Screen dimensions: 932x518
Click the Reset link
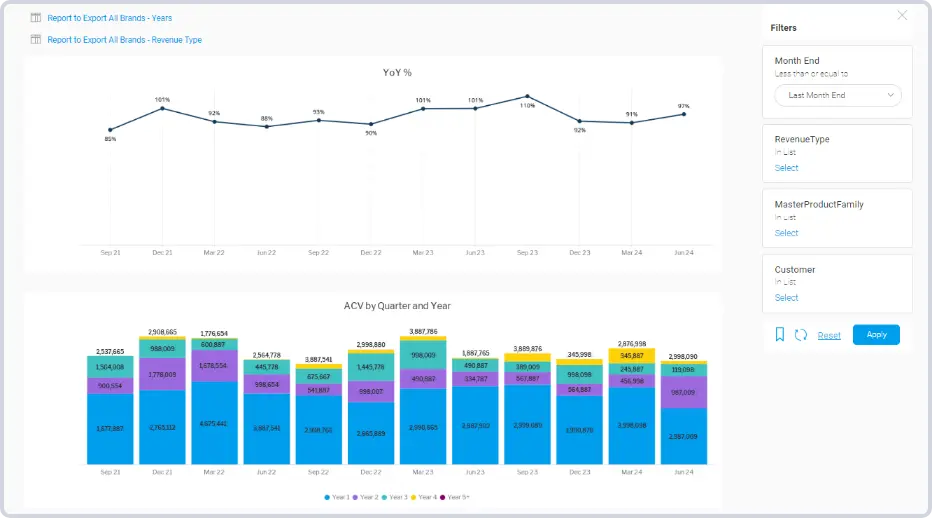click(829, 335)
